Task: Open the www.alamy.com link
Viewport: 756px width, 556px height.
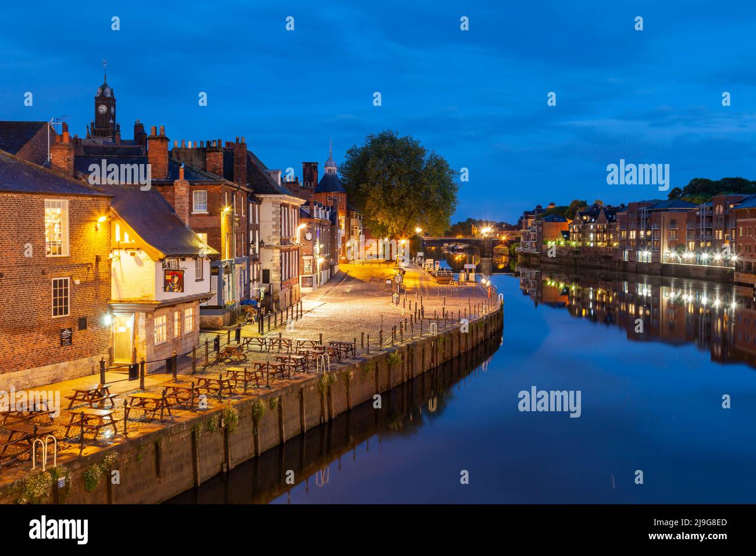Action: pos(687,538)
